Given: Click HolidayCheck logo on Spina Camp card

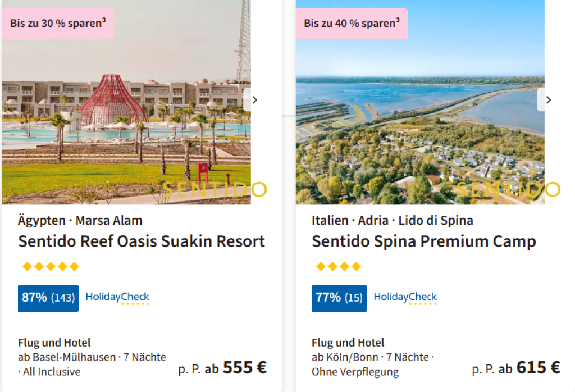Looking at the screenshot, I should tap(405, 298).
